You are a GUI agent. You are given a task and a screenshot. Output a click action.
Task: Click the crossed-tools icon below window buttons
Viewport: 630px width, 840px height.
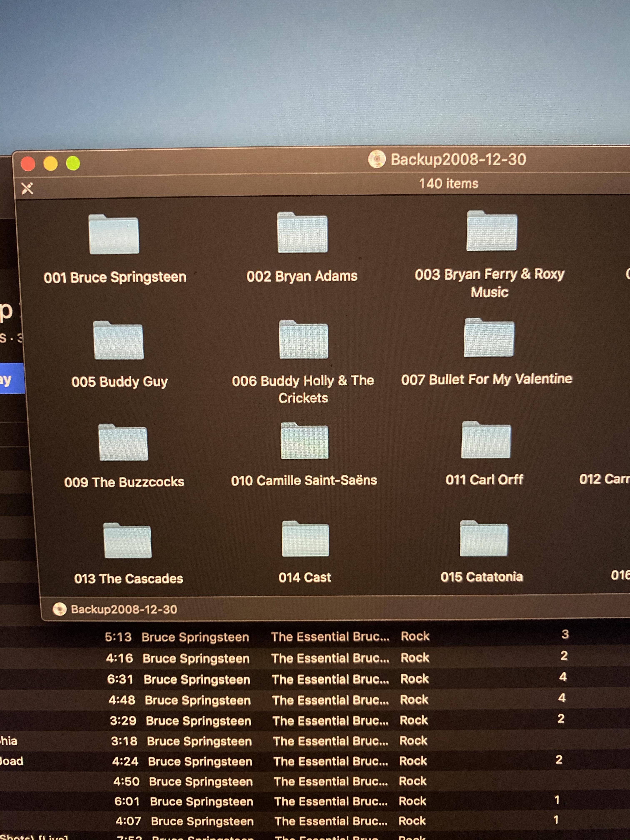[x=27, y=188]
